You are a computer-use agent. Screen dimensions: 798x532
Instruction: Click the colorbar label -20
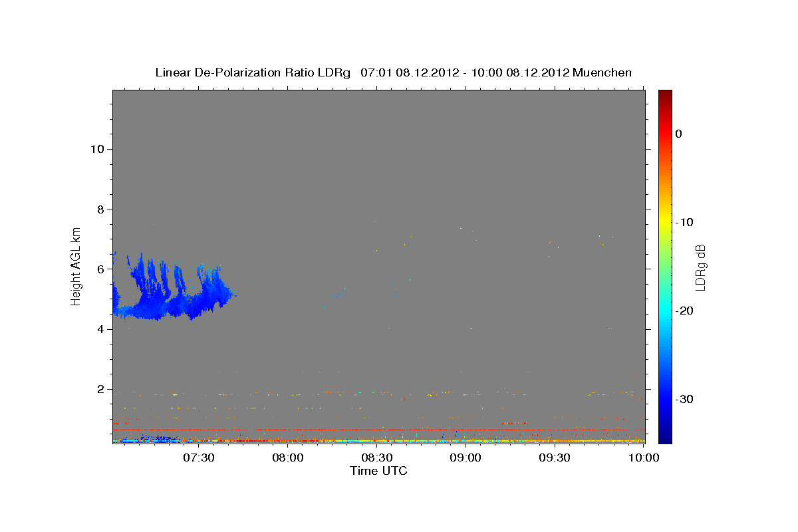[x=684, y=311]
